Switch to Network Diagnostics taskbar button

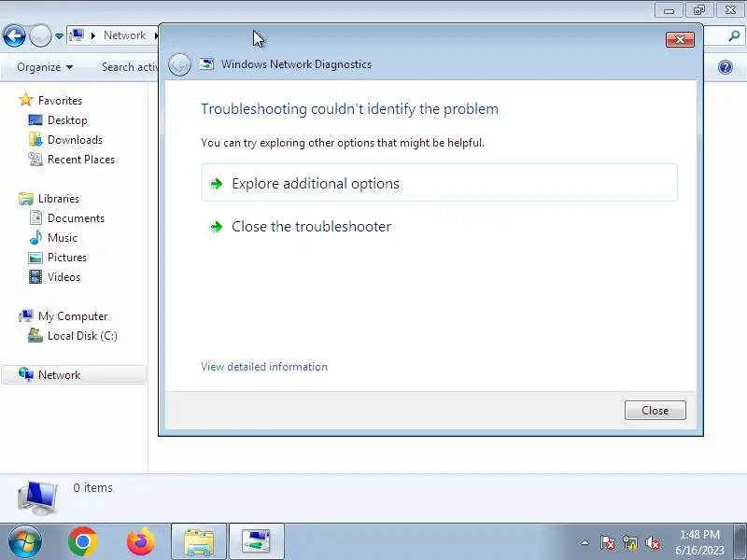256,542
